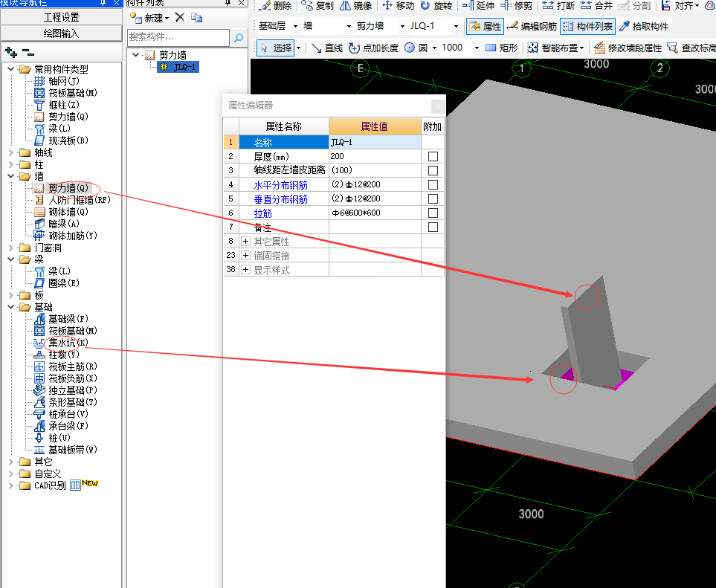Click the 新建 (new) component button

click(x=149, y=19)
